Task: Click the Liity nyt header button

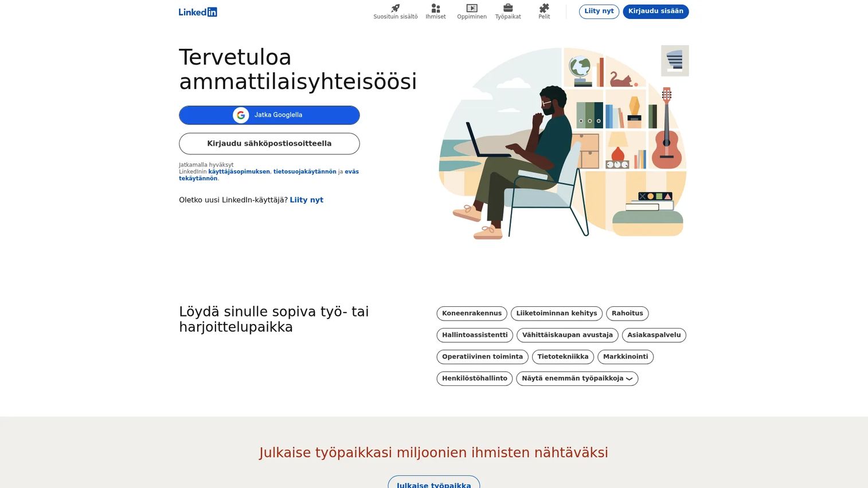Action: [x=599, y=11]
